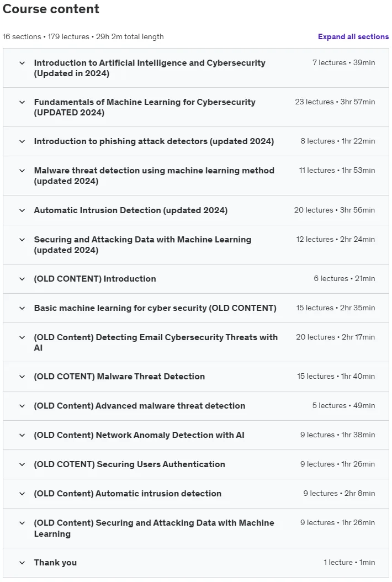The image size is (392, 582).
Task: Open chevron beside phishing attack detectors section
Action: click(22, 141)
